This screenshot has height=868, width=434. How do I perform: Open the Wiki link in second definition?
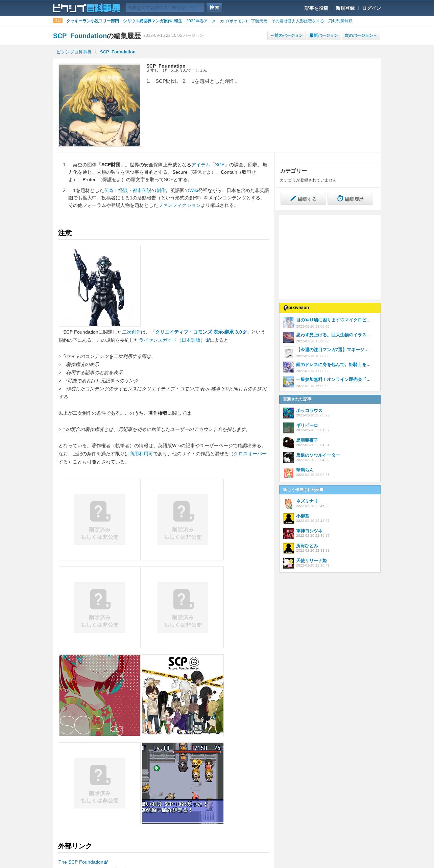(194, 190)
